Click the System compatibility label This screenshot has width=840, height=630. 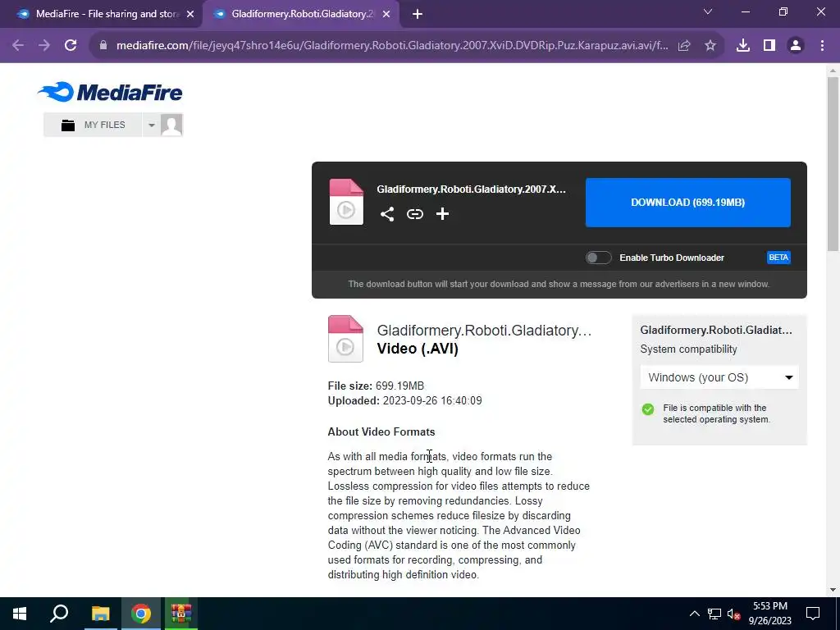click(x=689, y=349)
